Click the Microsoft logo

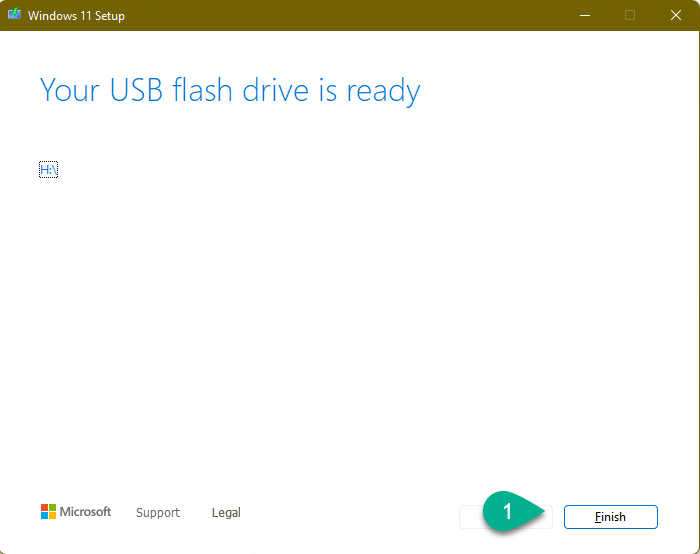pyautogui.click(x=76, y=512)
